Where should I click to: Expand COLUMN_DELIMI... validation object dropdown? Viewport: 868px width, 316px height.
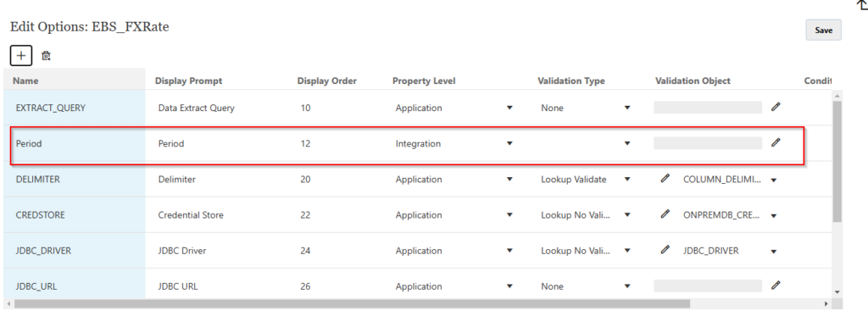point(773,180)
